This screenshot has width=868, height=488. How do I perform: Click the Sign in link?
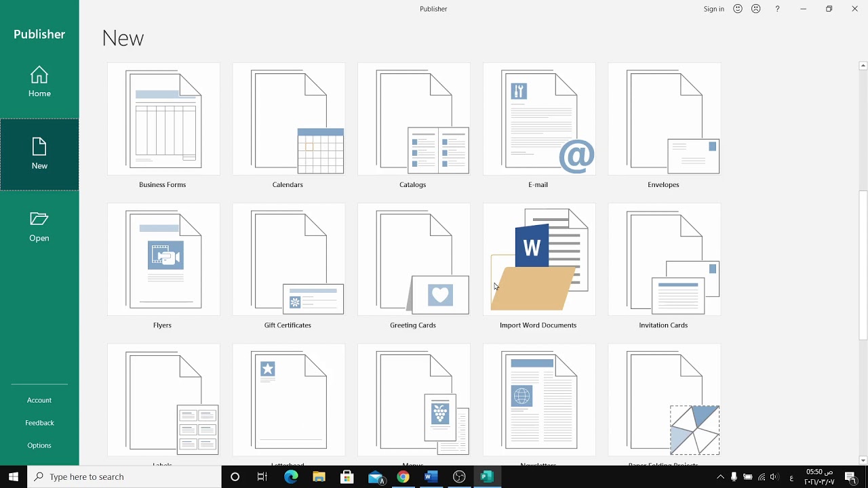(x=714, y=9)
